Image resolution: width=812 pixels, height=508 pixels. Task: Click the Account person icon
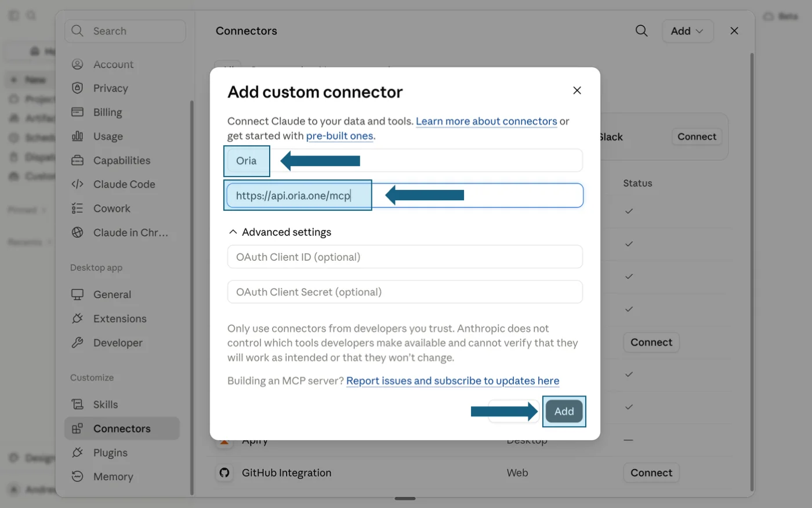coord(77,64)
